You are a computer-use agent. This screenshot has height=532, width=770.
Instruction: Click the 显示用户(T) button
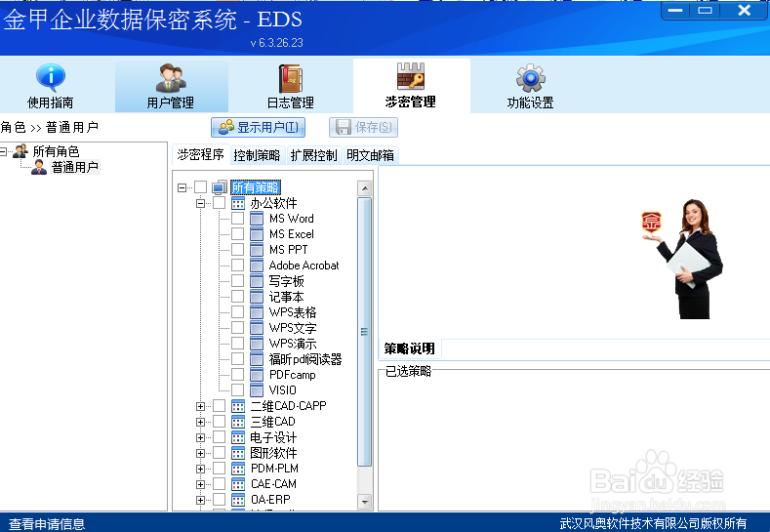[x=259, y=127]
